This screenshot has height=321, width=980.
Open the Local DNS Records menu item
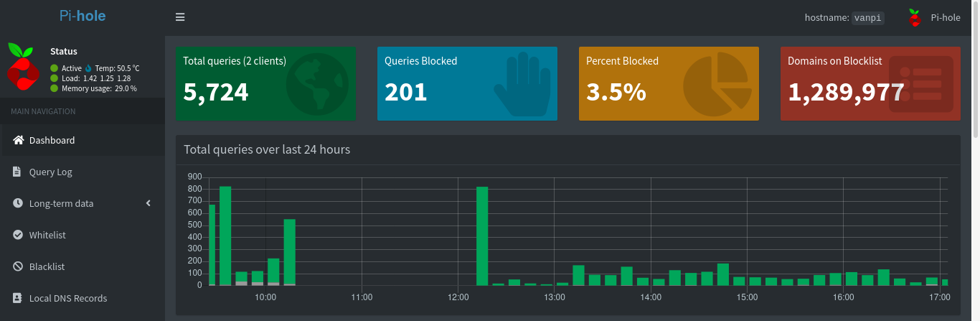tap(83, 298)
